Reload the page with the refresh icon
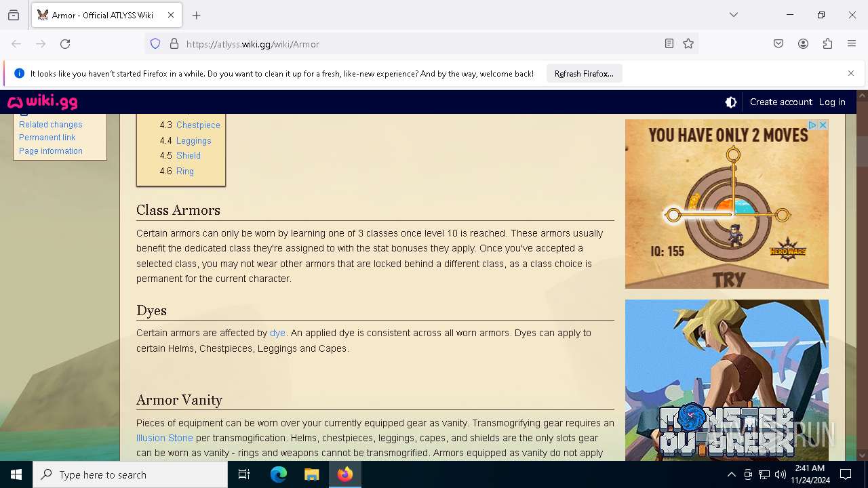 65,44
